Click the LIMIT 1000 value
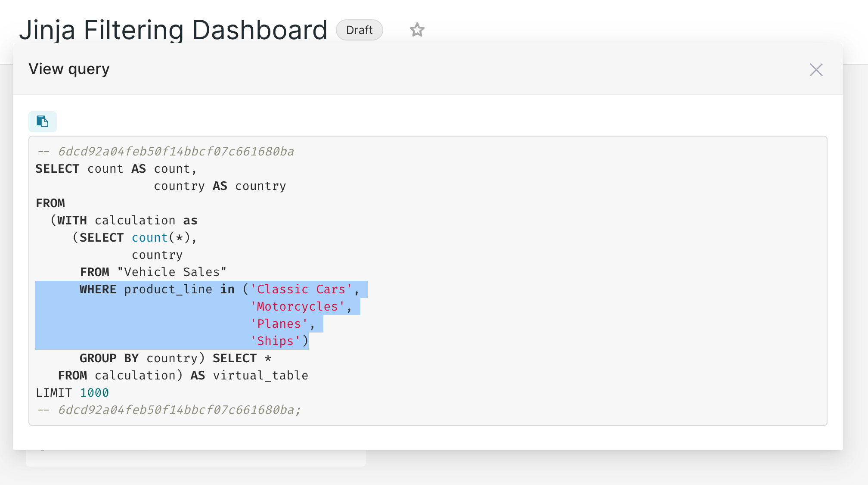Viewport: 868px width, 485px height. (x=95, y=392)
